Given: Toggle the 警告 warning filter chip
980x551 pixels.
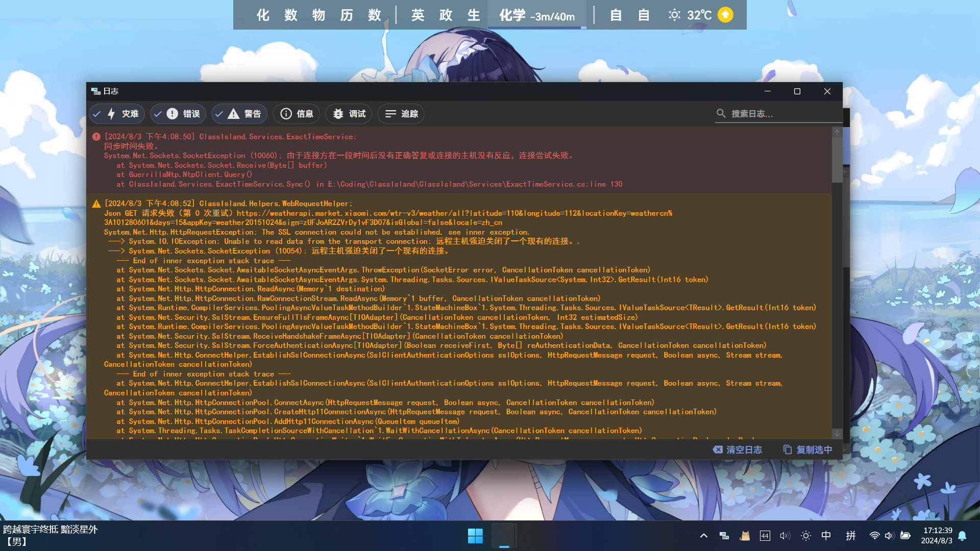Looking at the screenshot, I should [239, 114].
